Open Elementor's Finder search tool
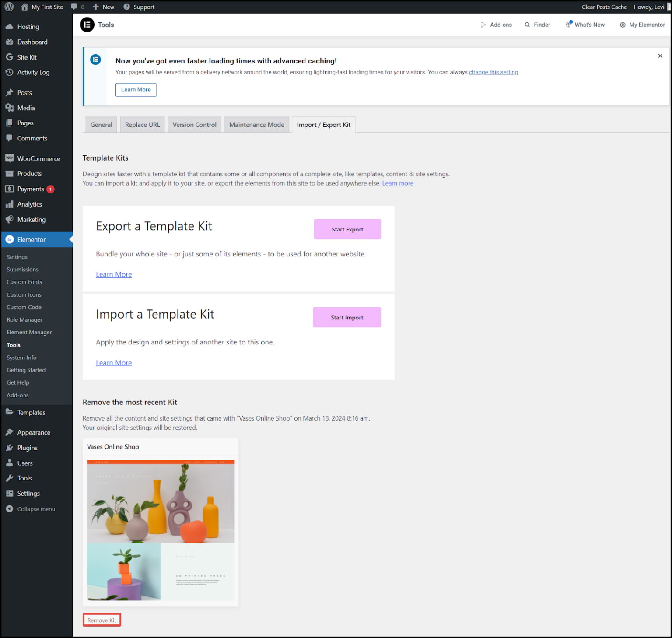The width and height of the screenshot is (672, 638). point(537,25)
